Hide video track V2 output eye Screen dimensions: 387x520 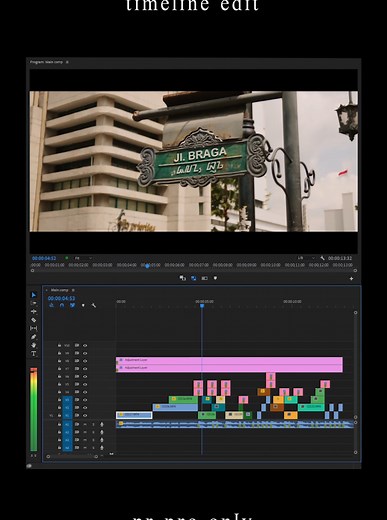click(x=85, y=408)
